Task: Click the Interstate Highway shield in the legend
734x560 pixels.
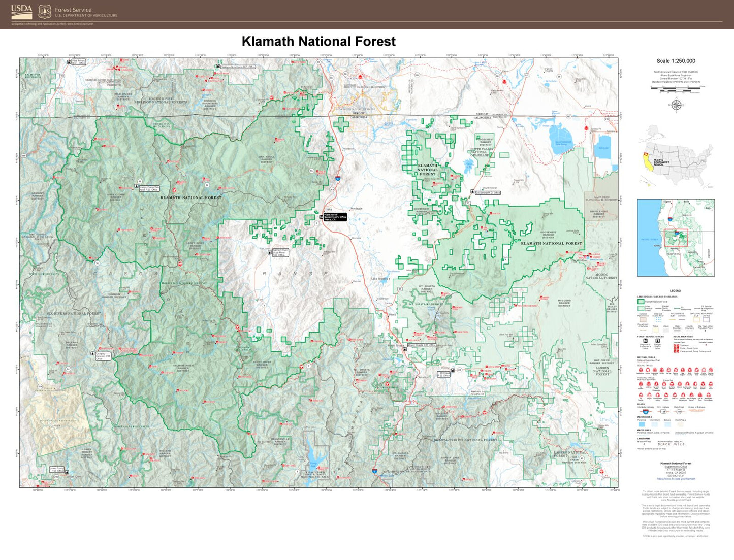Action: coord(646,411)
